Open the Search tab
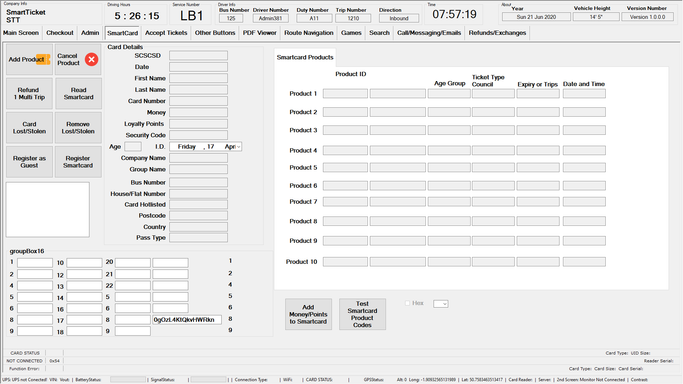Screen dimensions: 683x384 [x=379, y=33]
